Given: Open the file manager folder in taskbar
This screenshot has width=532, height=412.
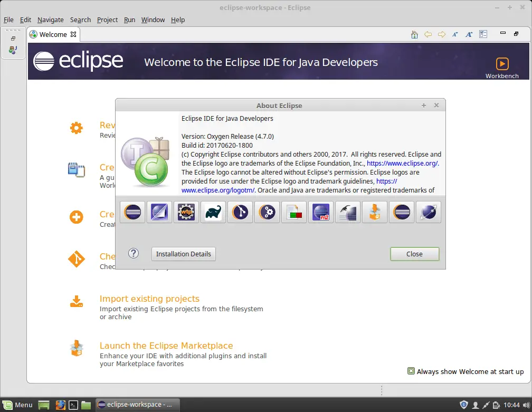Looking at the screenshot, I should point(86,405).
